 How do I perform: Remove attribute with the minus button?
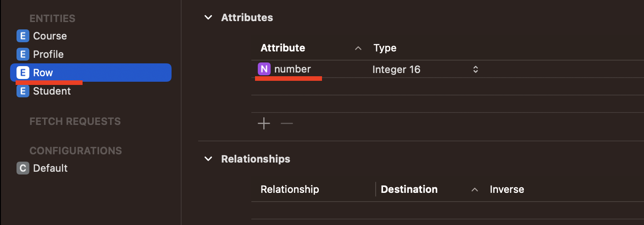[x=287, y=124]
